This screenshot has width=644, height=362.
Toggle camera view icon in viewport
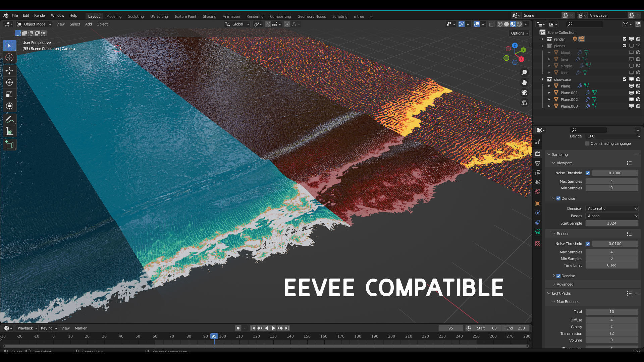click(524, 93)
